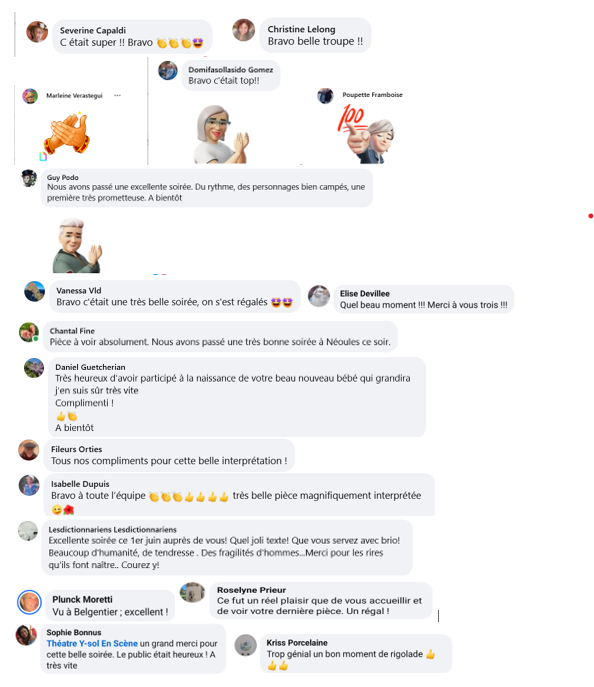Click Christine Lelong's avatar
Screen dimensions: 594x687
point(244,30)
